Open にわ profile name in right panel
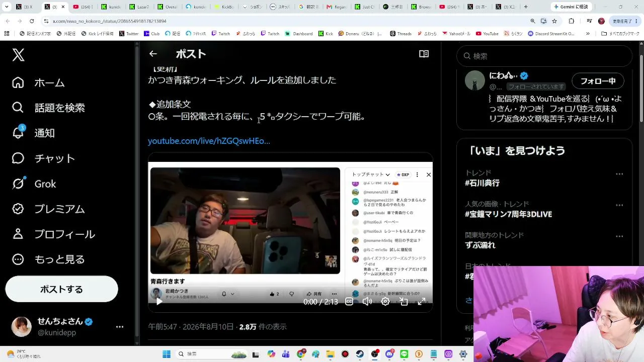This screenshot has width=644, height=362. click(503, 76)
